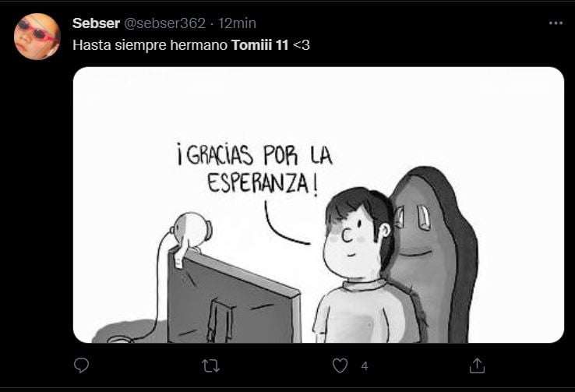This screenshot has height=392, width=575.
Task: Click the like count number 4
Action: (x=364, y=366)
